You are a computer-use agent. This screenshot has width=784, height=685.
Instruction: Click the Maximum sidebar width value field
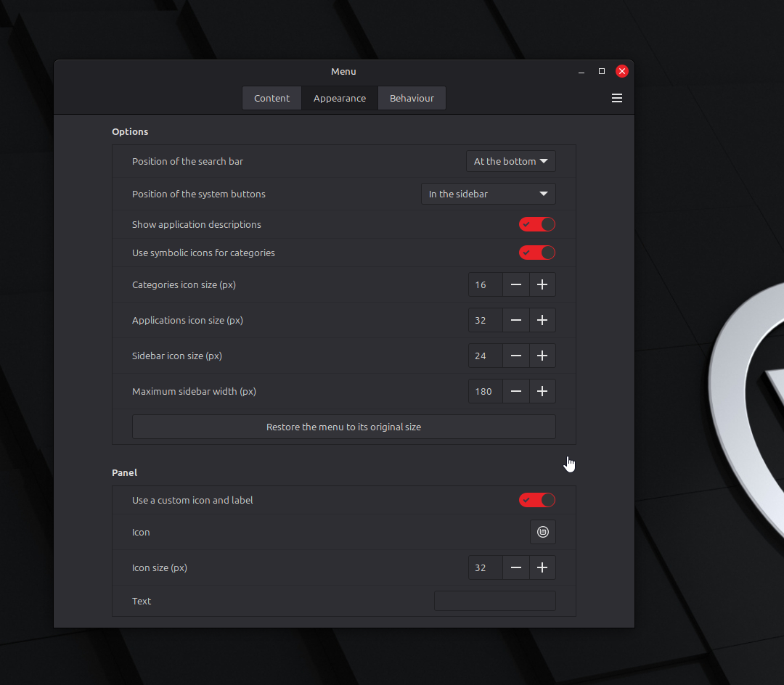[486, 391]
